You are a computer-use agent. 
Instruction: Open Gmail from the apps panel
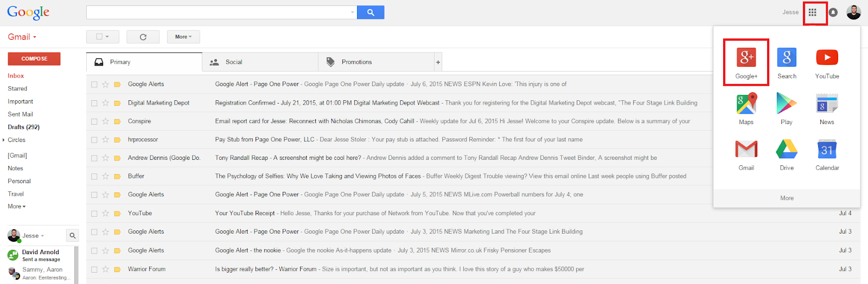[746, 155]
